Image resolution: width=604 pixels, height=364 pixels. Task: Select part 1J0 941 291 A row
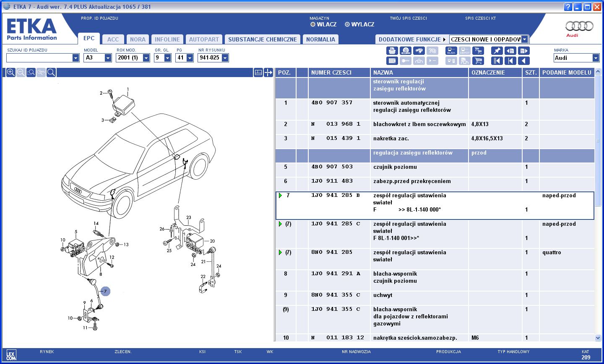pyautogui.click(x=435, y=280)
